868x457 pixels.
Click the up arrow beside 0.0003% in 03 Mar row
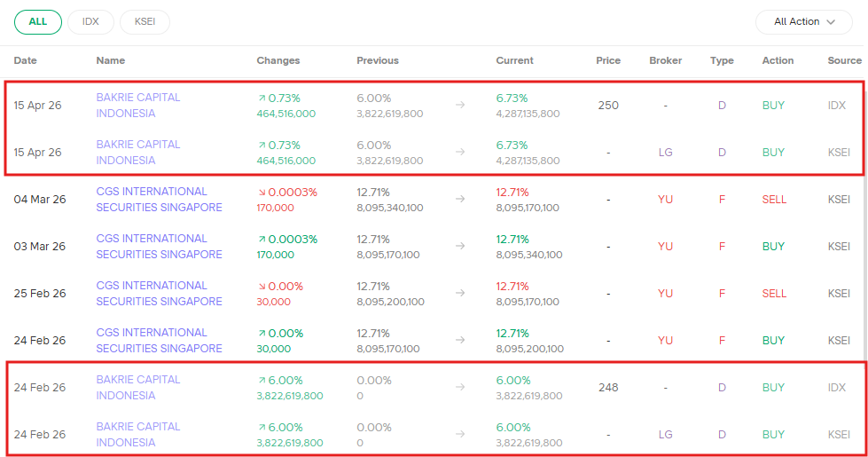click(x=262, y=240)
